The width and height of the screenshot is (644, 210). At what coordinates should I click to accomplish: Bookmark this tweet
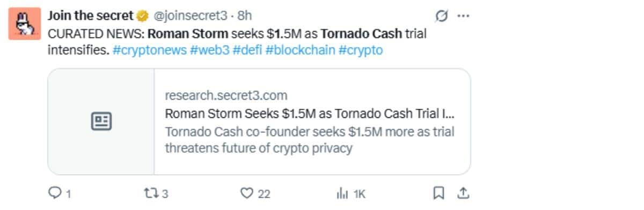click(x=438, y=193)
